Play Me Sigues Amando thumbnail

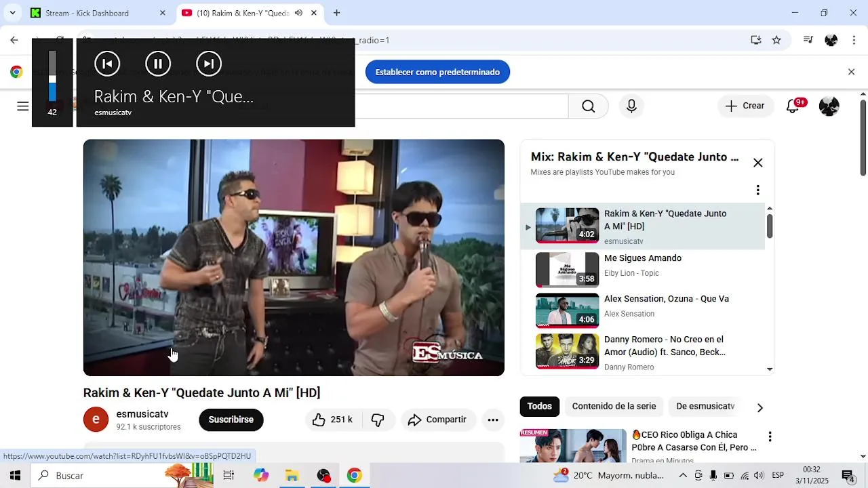click(x=568, y=269)
